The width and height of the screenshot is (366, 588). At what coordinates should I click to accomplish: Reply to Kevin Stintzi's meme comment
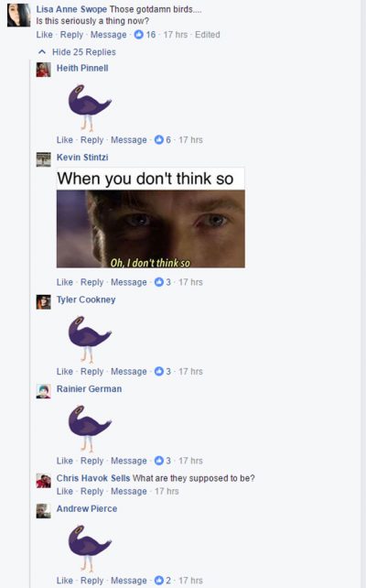coord(91,282)
